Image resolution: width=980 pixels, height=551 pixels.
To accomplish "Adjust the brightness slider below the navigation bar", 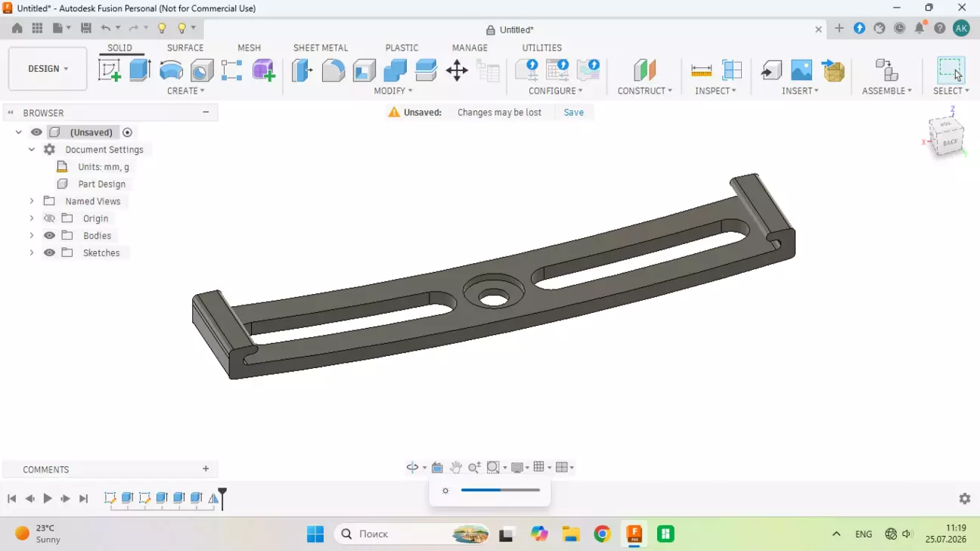I will 501,491.
